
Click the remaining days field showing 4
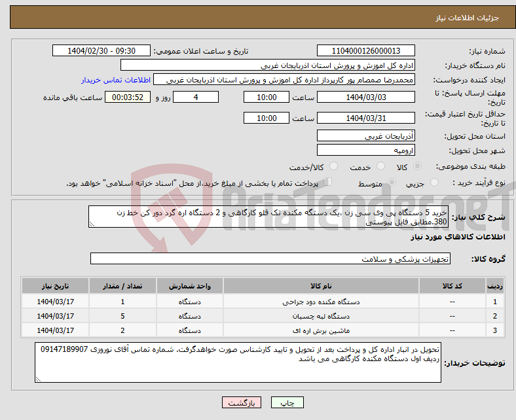[x=196, y=97]
